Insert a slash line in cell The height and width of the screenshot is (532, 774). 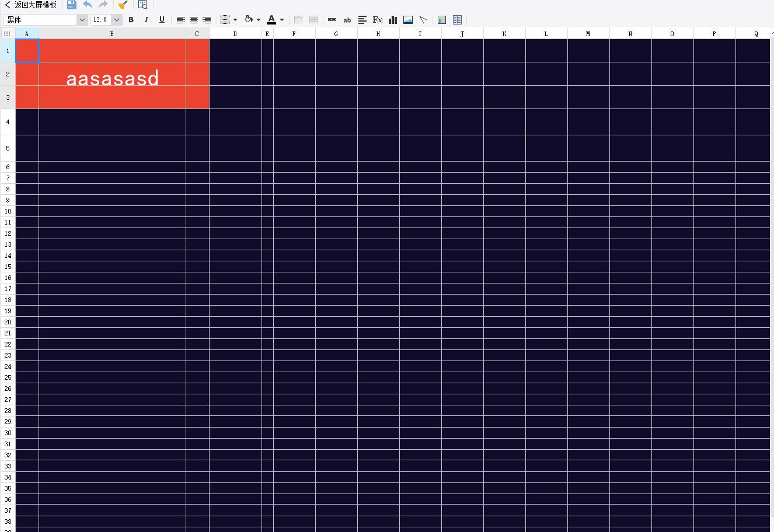[423, 20]
